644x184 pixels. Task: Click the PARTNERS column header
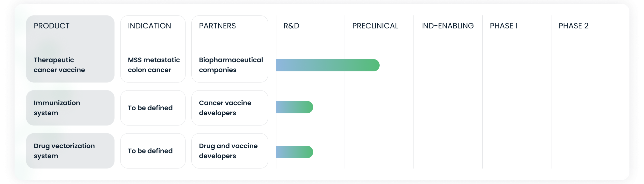point(218,26)
